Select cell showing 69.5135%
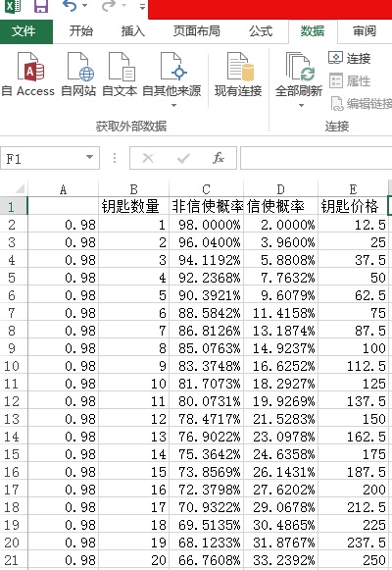The height and width of the screenshot is (570, 392). click(206, 525)
